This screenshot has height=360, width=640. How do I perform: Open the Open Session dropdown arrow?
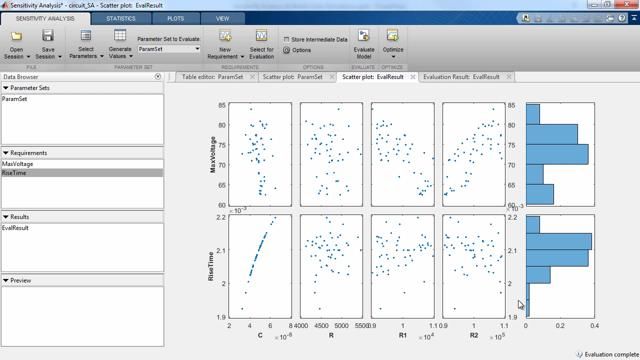tap(28, 57)
